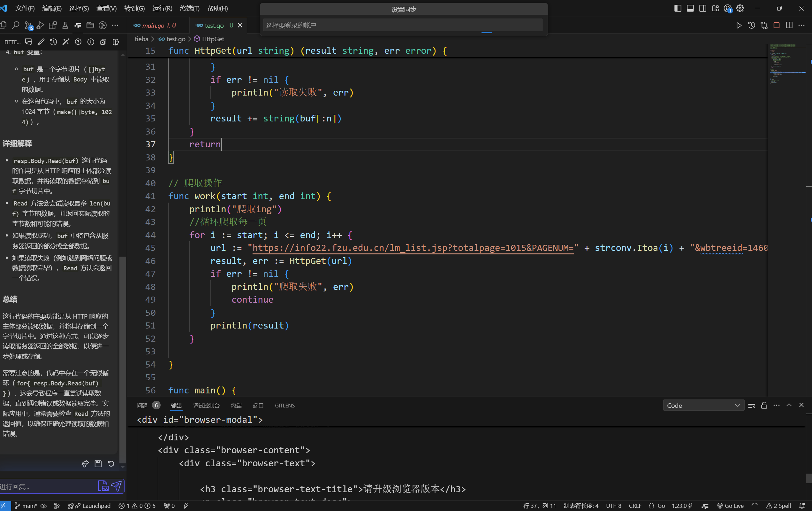The image size is (812, 511).
Task: Send the Fitten chat reply
Action: pyautogui.click(x=116, y=486)
